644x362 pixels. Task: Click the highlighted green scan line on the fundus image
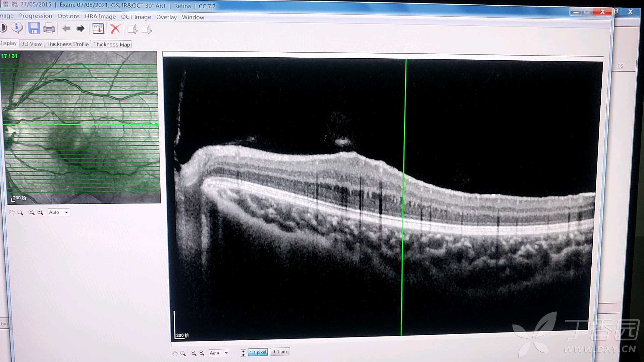pos(80,125)
